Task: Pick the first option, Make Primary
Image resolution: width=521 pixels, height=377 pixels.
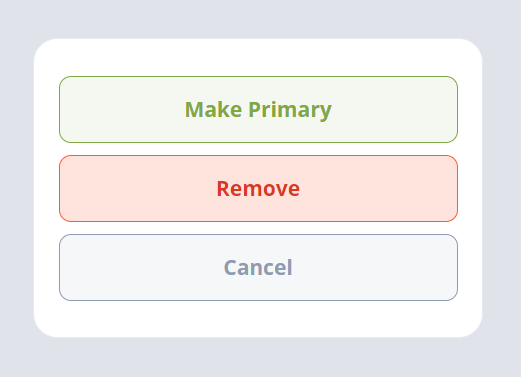Action: tap(258, 109)
